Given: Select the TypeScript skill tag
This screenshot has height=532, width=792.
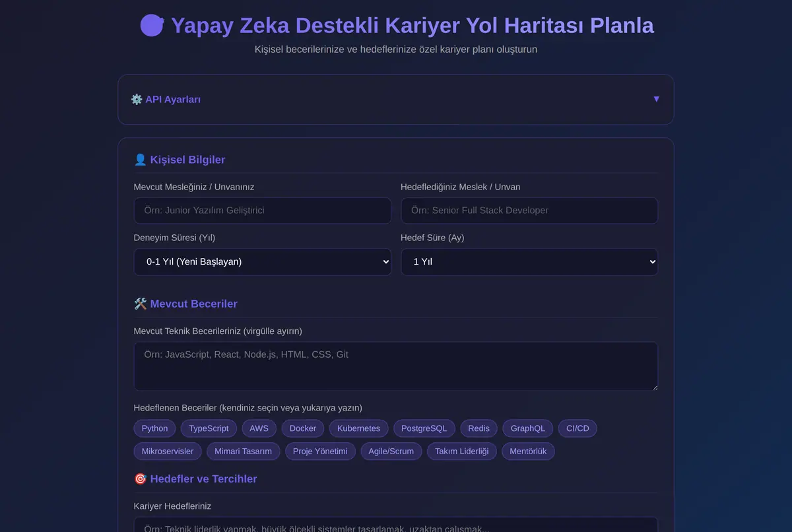Looking at the screenshot, I should coord(209,428).
